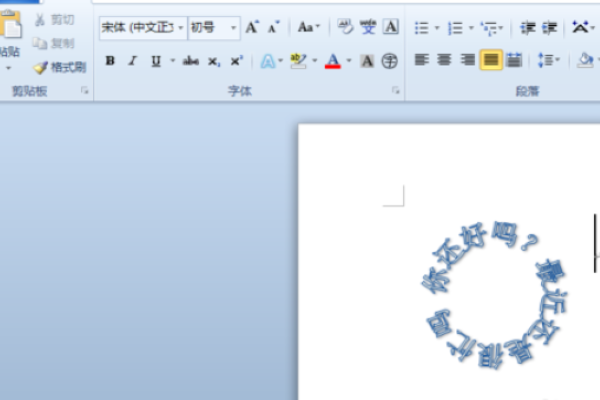Click the Grow Font icon

click(x=252, y=28)
